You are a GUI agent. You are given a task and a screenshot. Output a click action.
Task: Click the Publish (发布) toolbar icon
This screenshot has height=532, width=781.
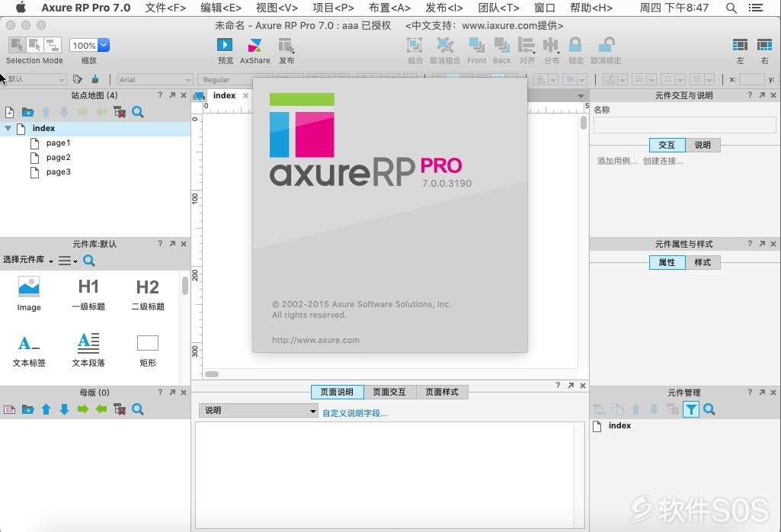coord(286,46)
